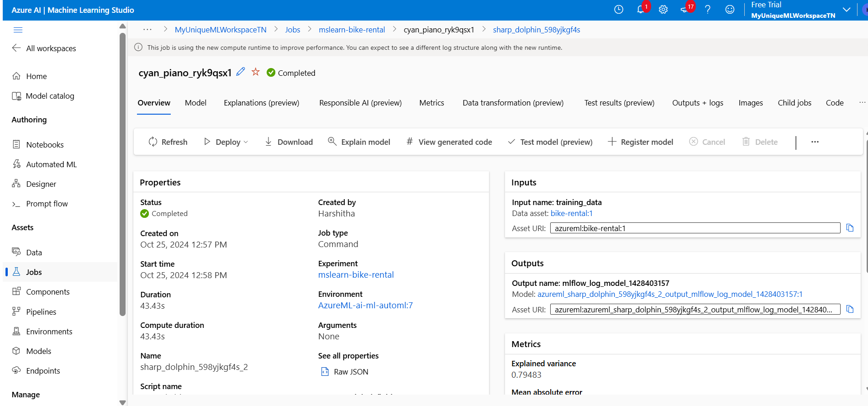868x406 pixels.
Task: Click Test model (preview)
Action: (x=550, y=142)
